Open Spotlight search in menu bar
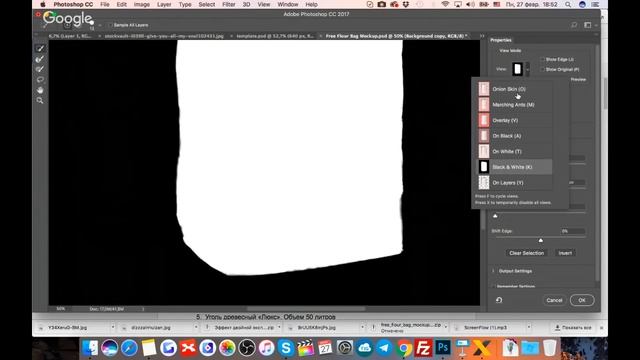640x360 pixels. click(568, 4)
